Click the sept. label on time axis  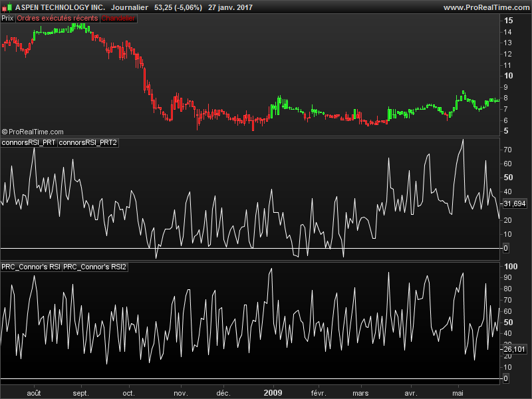[x=80, y=393]
